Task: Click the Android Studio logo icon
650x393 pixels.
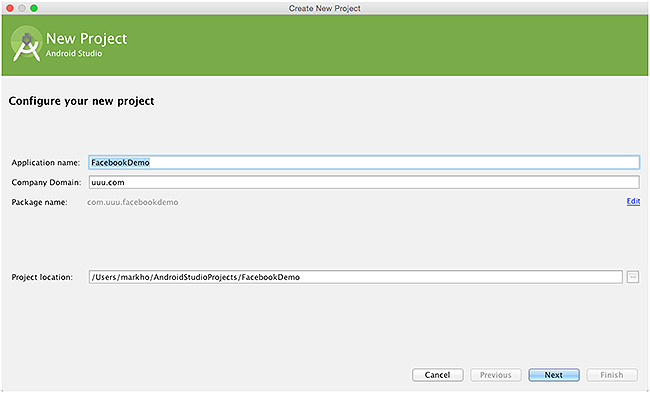Action: click(x=26, y=45)
